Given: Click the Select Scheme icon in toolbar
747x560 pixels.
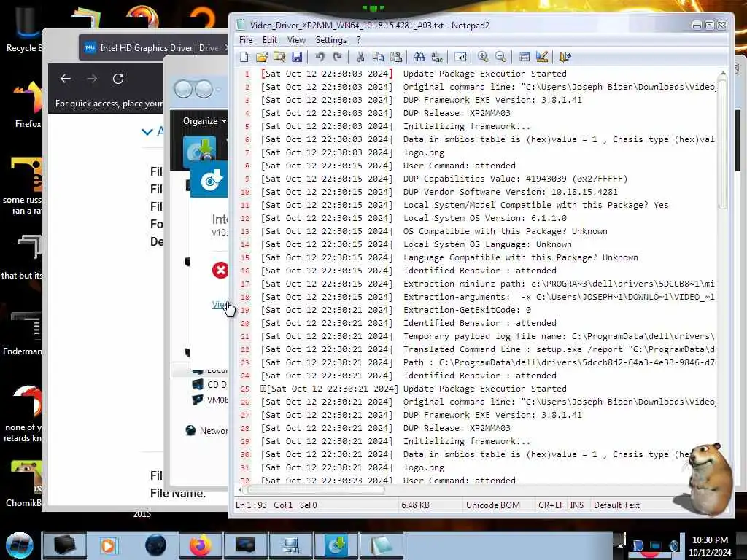Looking at the screenshot, I should [524, 57].
